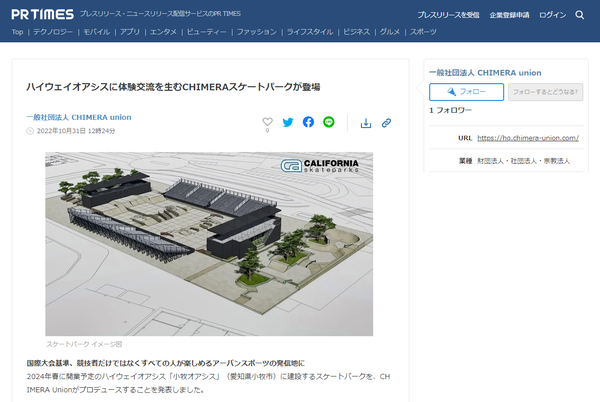Click フォローするとどうなる? button
The height and width of the screenshot is (402, 600).
pyautogui.click(x=545, y=92)
